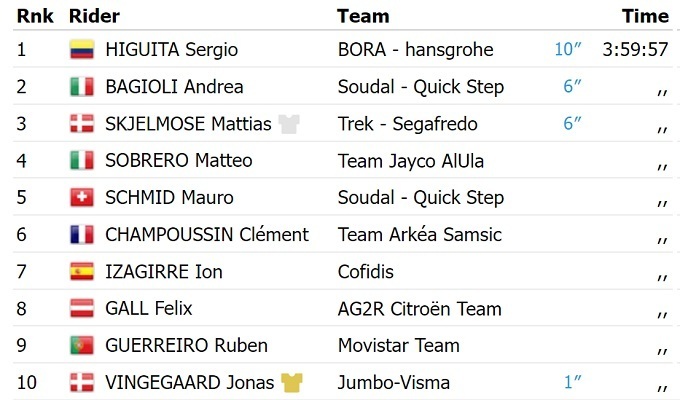680x400 pixels.
Task: Click the Swiss flag next to Schmid
Action: 81,198
